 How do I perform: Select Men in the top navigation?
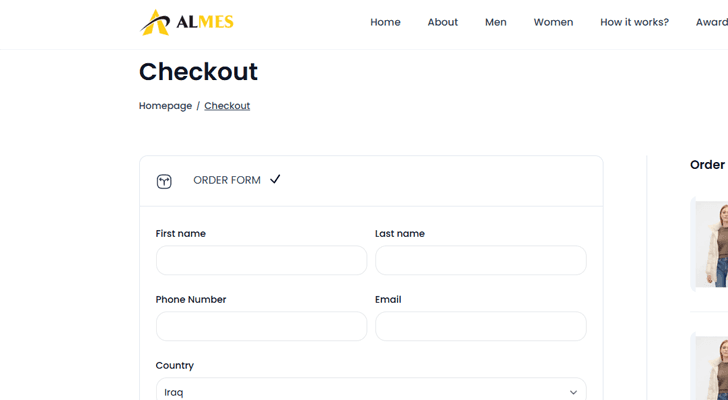495,22
